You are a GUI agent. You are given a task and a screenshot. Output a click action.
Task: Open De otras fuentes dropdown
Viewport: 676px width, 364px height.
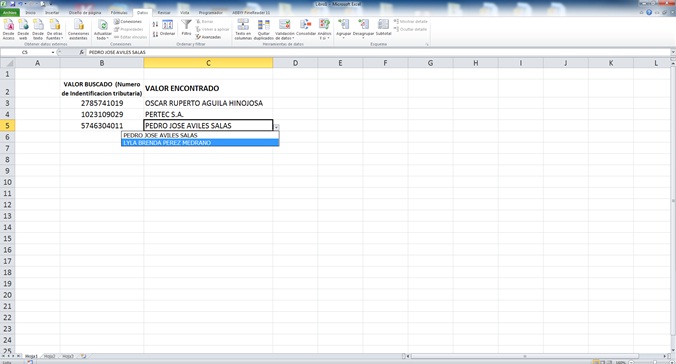(55, 29)
